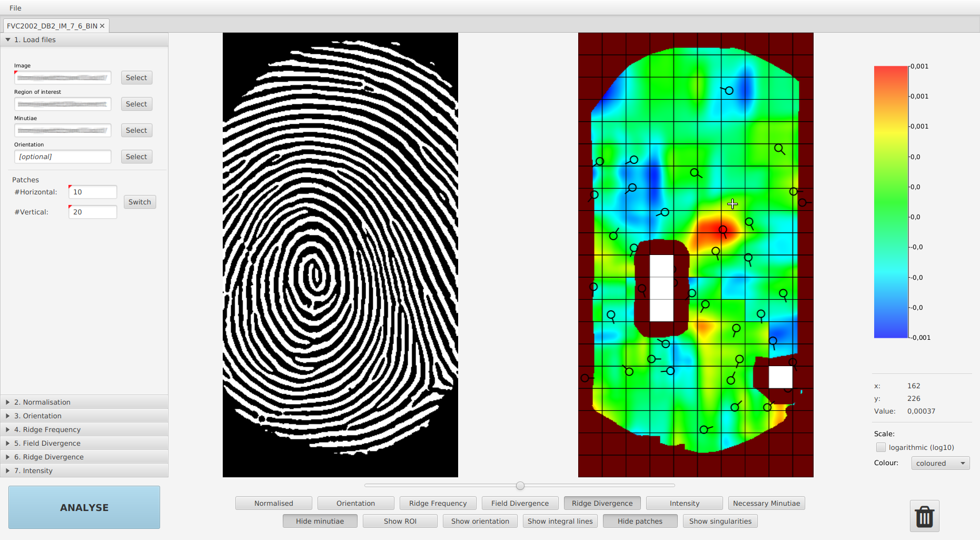
Task: Click the rainbow colour scale legend bar
Action: click(x=891, y=202)
